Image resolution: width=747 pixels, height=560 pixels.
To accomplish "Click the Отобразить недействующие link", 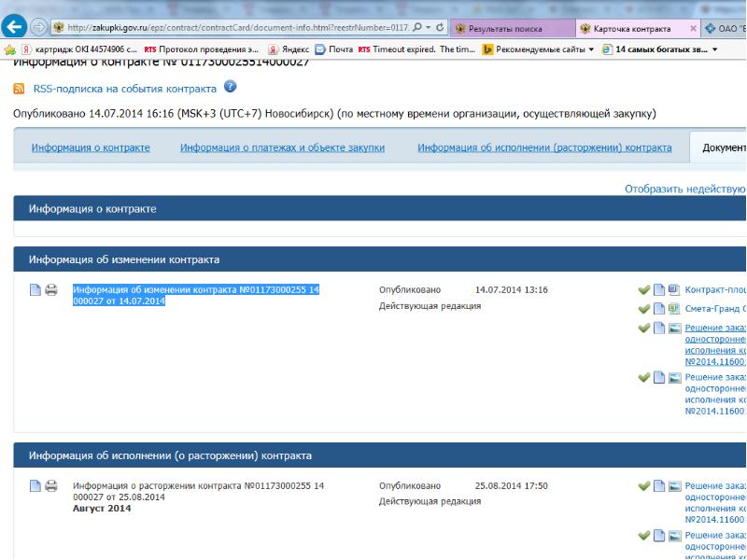I will coord(684,189).
